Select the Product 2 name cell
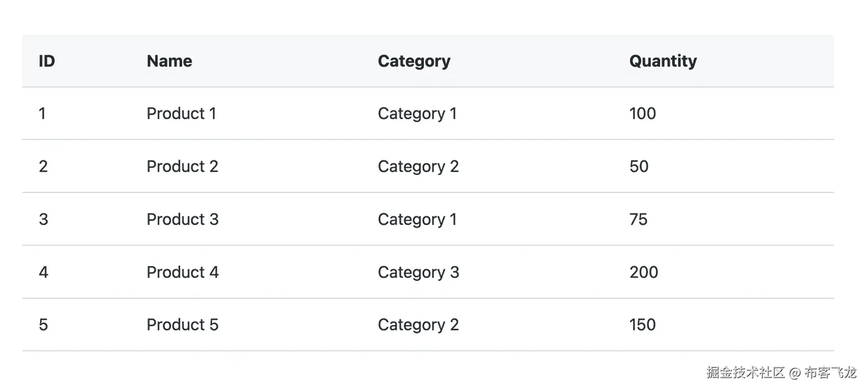This screenshot has height=391, width=868. click(x=182, y=166)
